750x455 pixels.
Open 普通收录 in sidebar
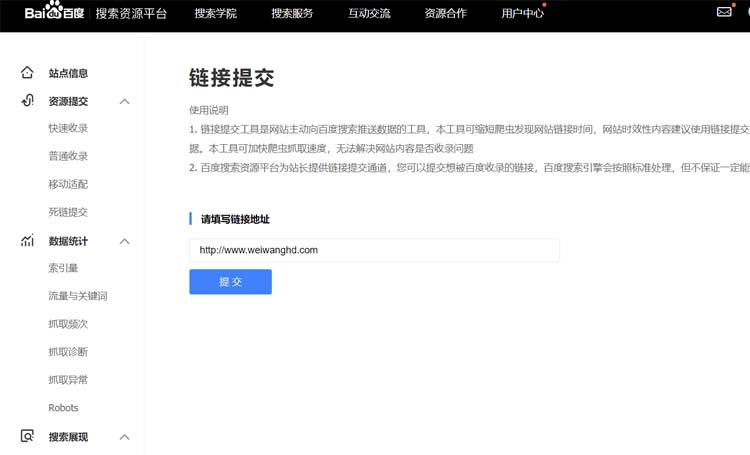[68, 156]
